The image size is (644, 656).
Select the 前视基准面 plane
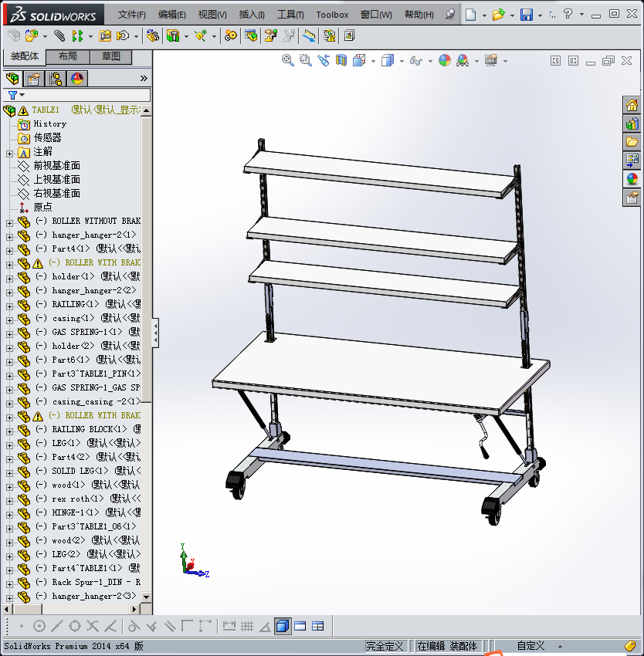57,166
